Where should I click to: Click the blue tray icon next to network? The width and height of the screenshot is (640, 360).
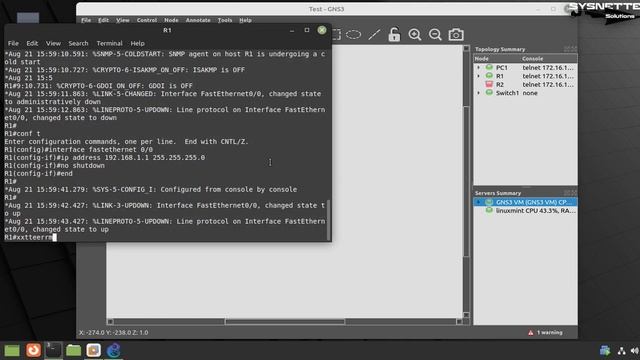click(605, 351)
